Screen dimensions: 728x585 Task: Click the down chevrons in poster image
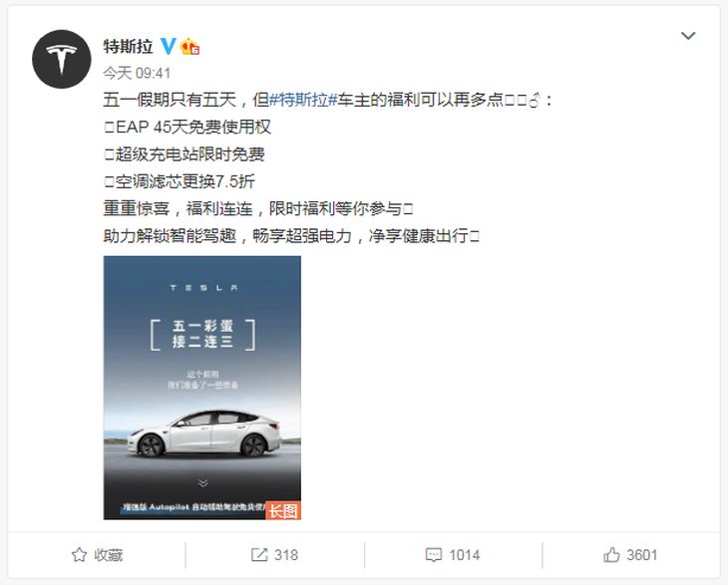pos(202,483)
